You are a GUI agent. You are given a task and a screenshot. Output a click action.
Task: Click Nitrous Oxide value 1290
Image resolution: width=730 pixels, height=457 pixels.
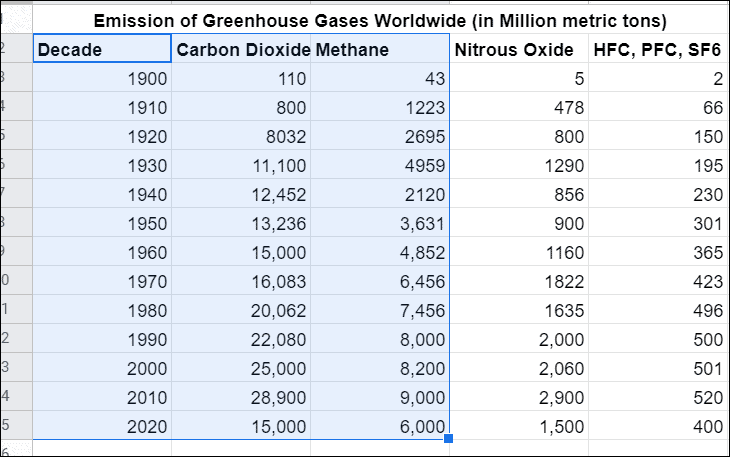pos(519,164)
